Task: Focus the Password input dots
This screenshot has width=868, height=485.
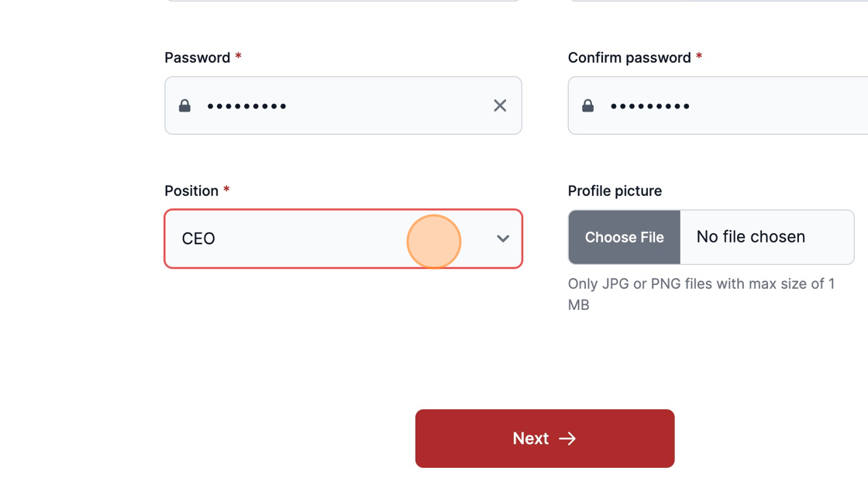Action: 247,105
